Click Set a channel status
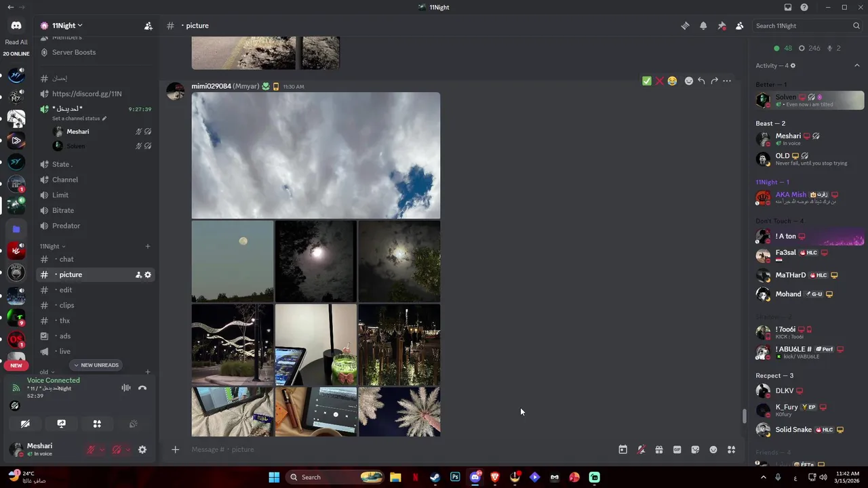 (79, 119)
